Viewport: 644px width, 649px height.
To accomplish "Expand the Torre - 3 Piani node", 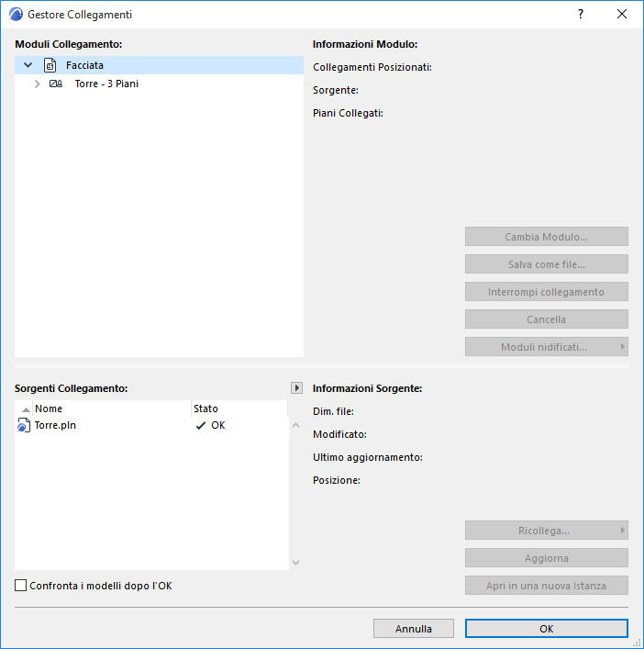I will [x=38, y=84].
